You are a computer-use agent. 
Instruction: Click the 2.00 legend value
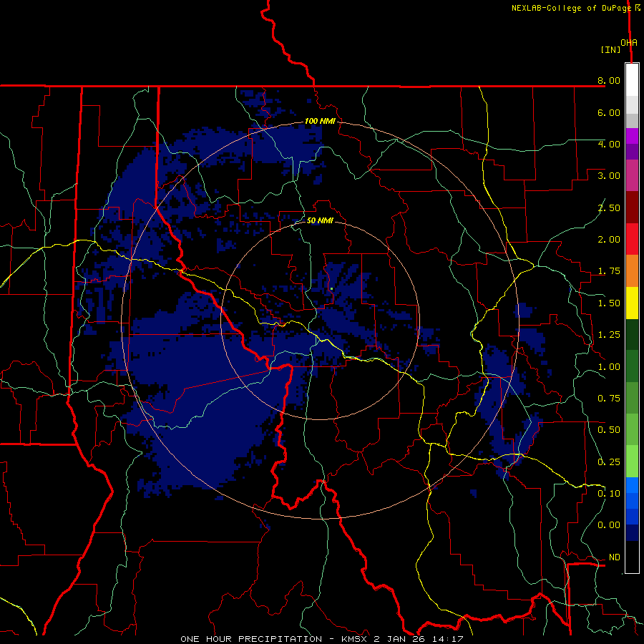click(609, 240)
